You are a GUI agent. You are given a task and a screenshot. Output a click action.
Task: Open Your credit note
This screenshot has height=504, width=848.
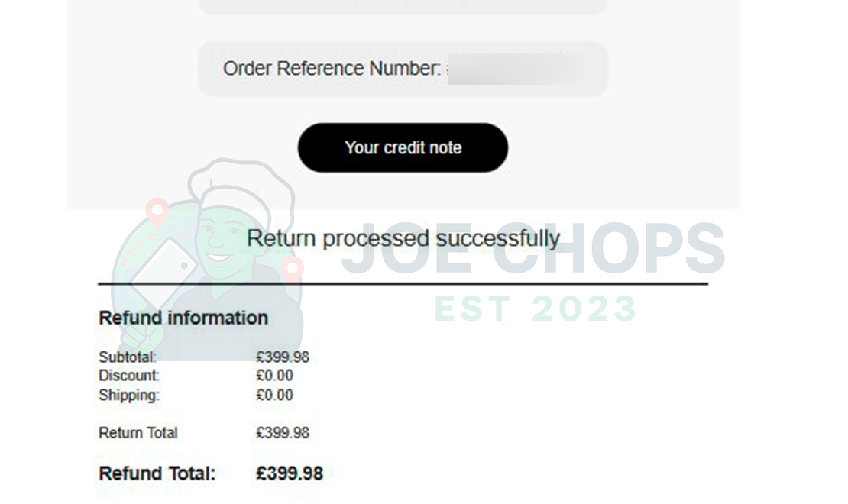tap(403, 147)
